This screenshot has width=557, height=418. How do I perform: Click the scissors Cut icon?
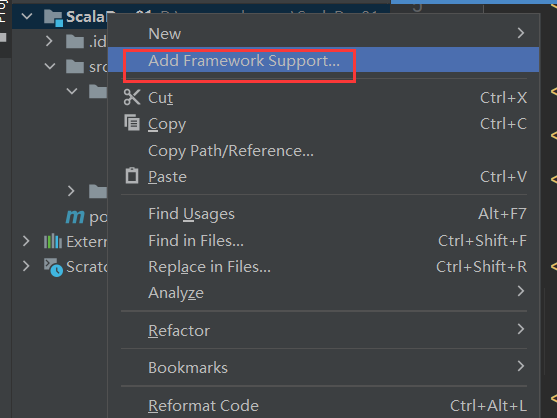(132, 97)
